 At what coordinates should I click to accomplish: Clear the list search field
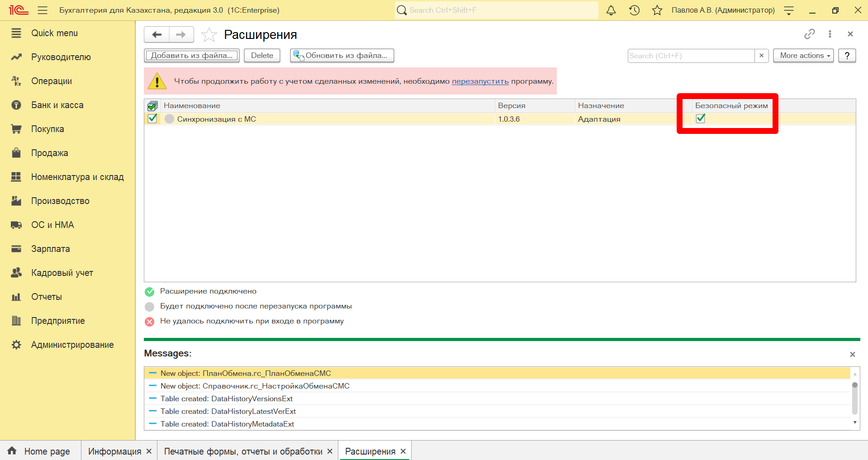pyautogui.click(x=762, y=56)
